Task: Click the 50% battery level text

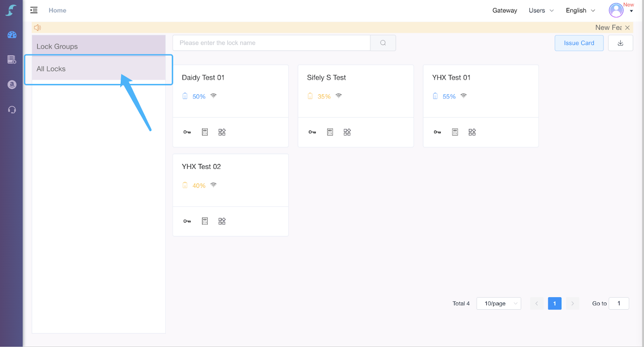Action: click(x=199, y=97)
